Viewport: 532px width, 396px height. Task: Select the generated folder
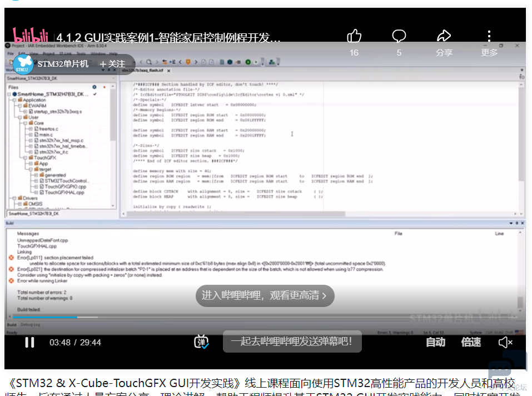53,175
